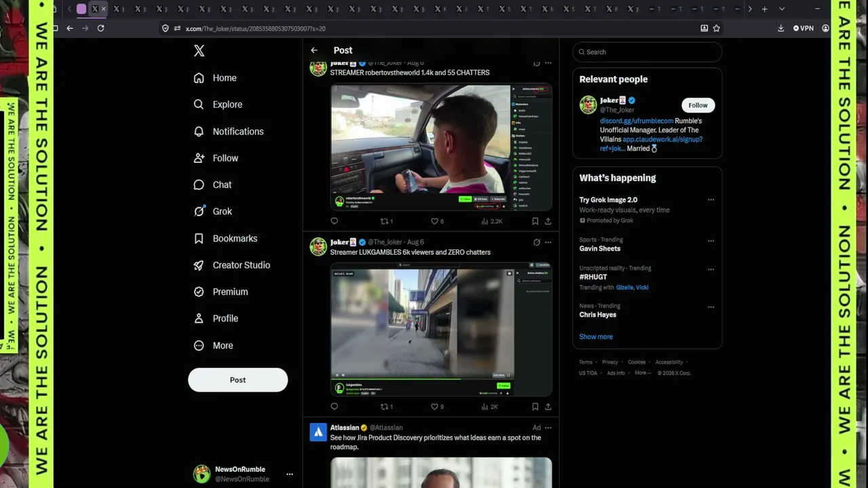
Task: Click Joker avatar on LUKGAMBLES tweet
Action: tap(318, 247)
